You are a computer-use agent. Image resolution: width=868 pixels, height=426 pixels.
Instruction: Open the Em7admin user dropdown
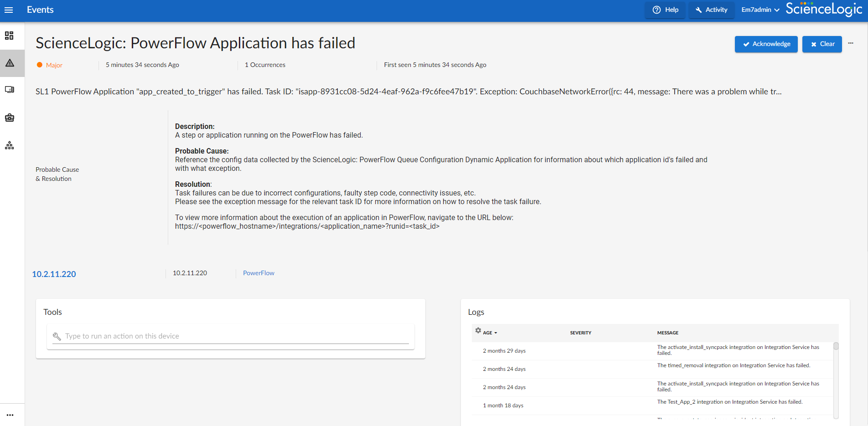759,10
